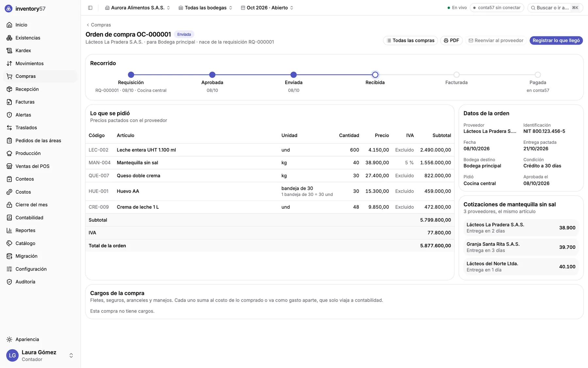Click the Costos coins icon
The image size is (588, 368).
[x=9, y=192]
